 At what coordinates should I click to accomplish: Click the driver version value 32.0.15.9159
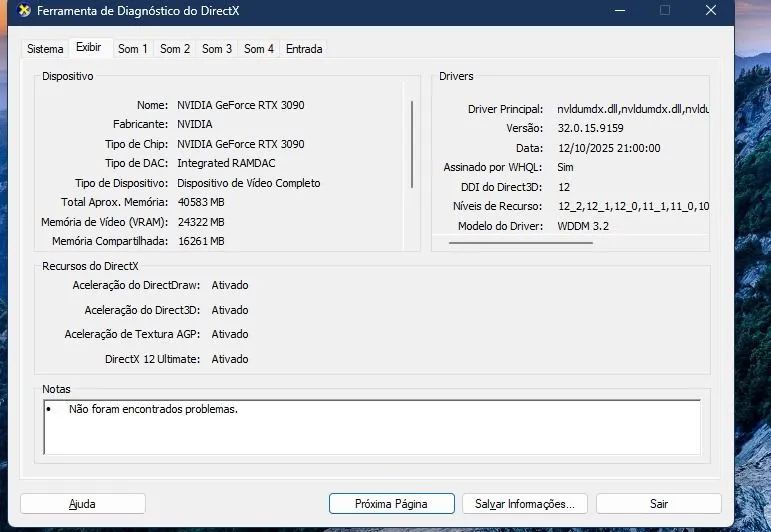click(x=590, y=128)
